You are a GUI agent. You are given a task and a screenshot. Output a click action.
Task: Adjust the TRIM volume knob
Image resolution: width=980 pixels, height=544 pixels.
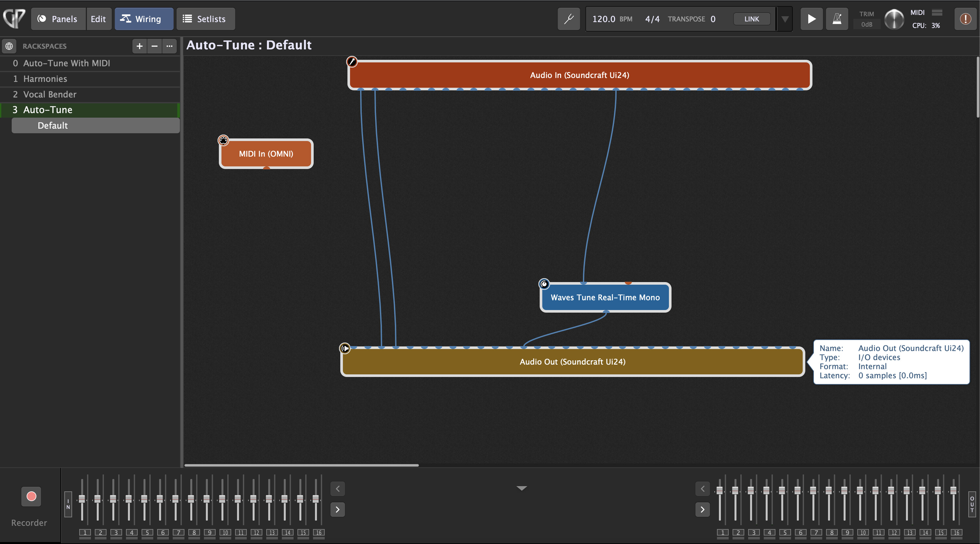coord(894,19)
